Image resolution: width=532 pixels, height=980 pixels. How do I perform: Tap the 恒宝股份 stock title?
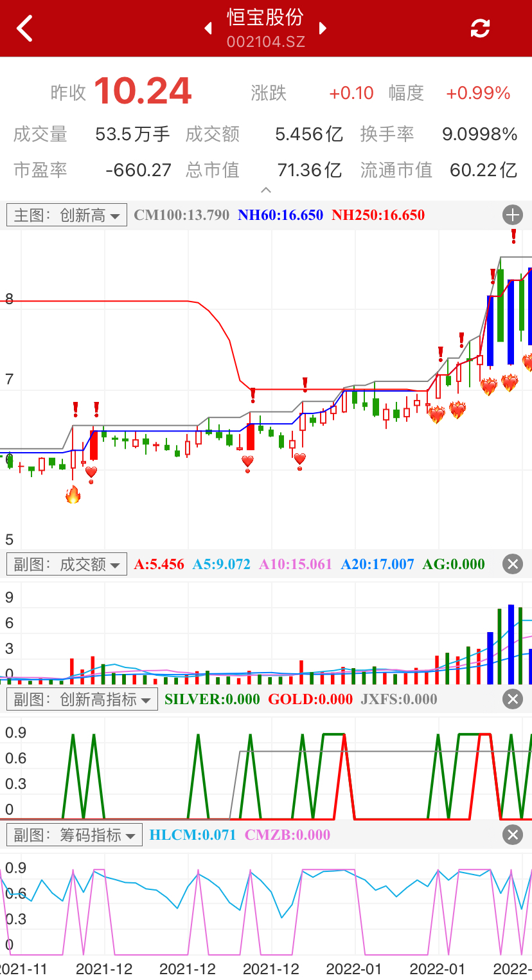[x=265, y=18]
